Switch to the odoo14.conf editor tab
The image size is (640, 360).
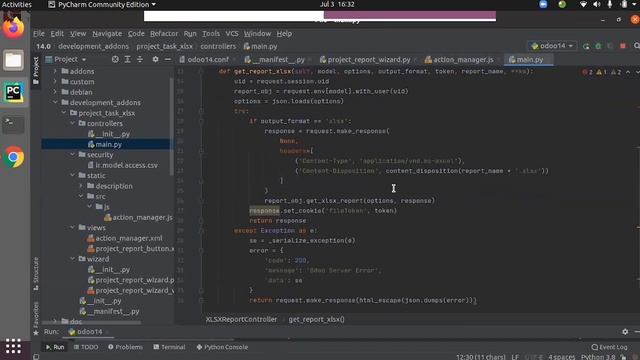coord(204,60)
